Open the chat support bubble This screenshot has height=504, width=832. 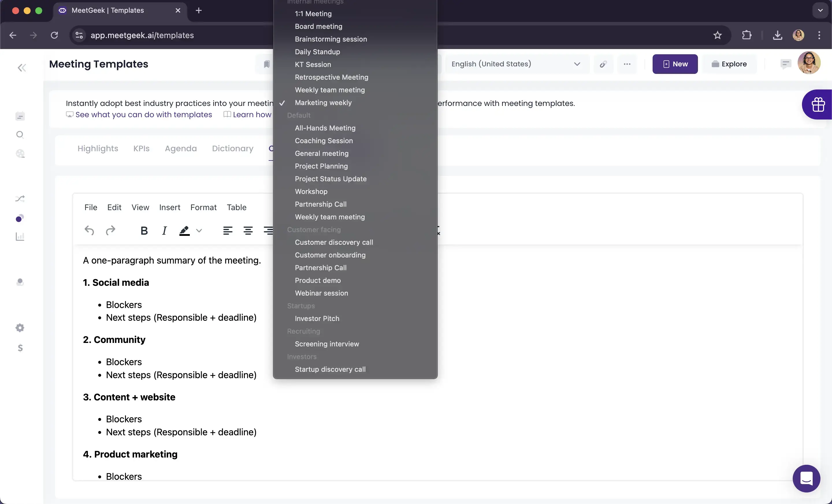pos(806,478)
